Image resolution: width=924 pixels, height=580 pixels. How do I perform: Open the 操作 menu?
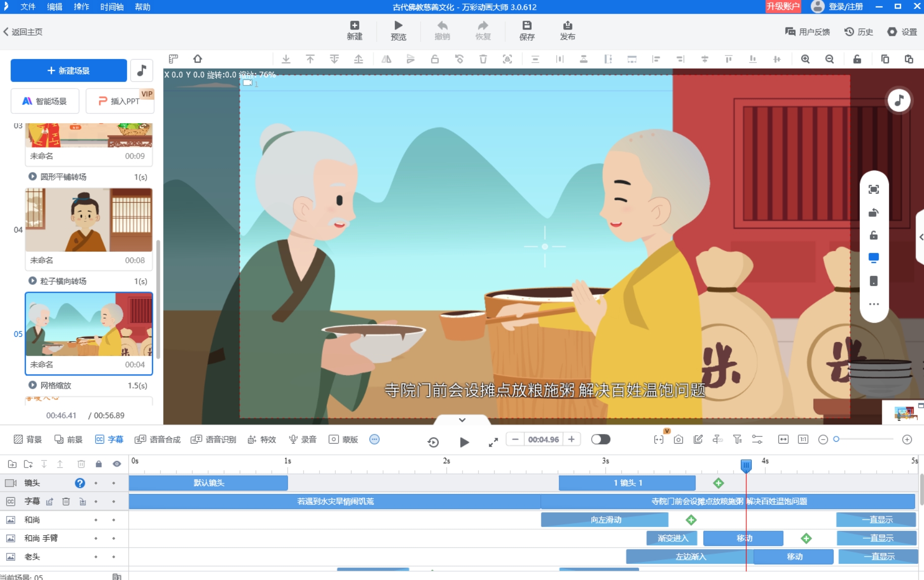pos(81,7)
